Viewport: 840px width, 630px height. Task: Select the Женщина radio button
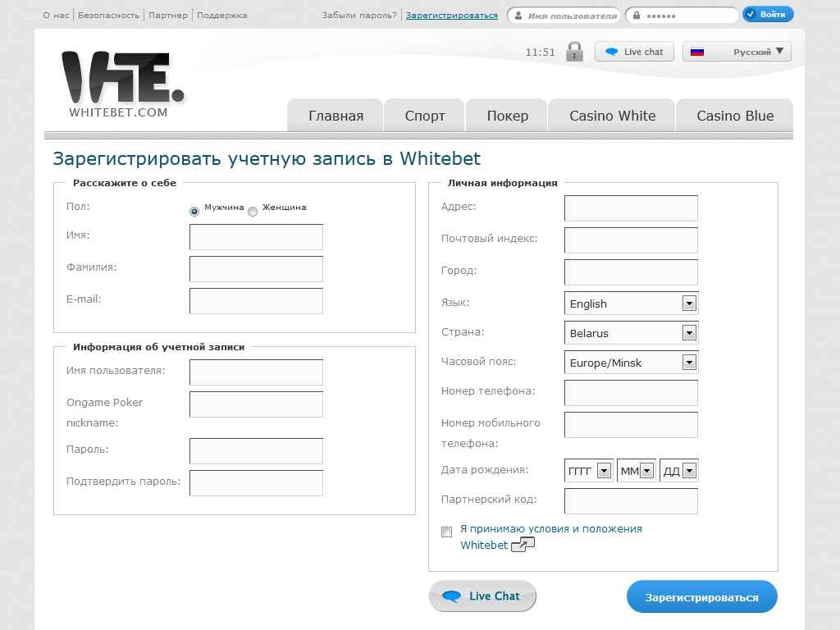(x=253, y=212)
